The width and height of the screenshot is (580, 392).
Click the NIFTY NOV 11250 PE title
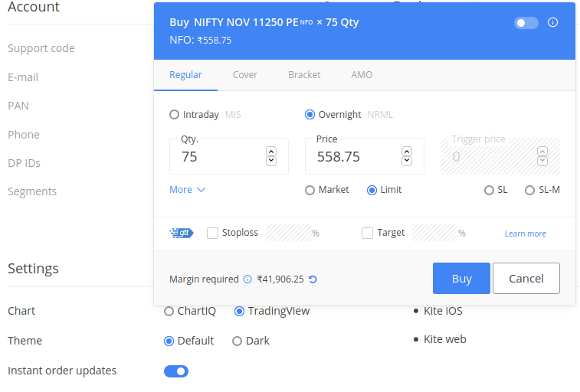(x=246, y=22)
